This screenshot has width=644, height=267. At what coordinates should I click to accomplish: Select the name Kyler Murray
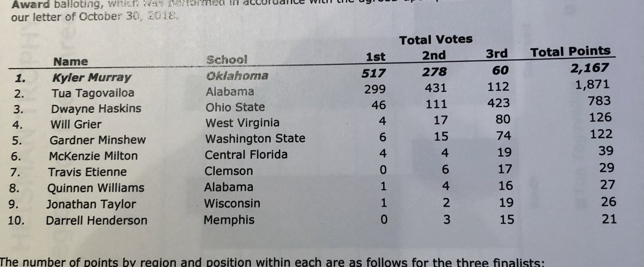87,77
